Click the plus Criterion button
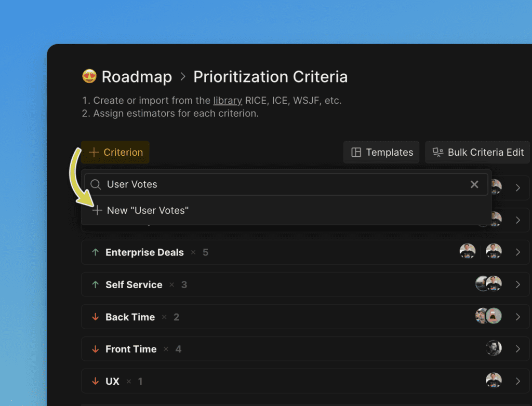 (115, 152)
